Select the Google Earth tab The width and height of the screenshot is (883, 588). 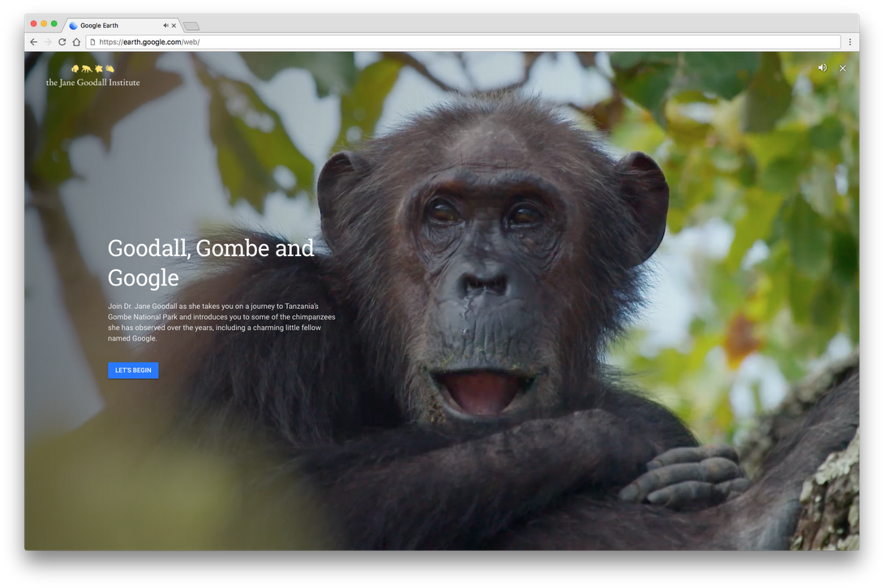pos(118,24)
